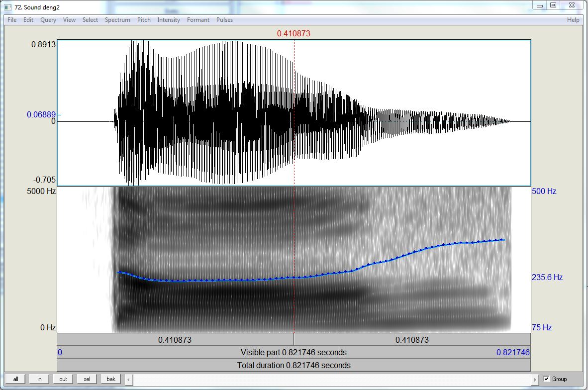This screenshot has width=588, height=390.
Task: Click the -0.705 amplitude minimum label
Action: pyautogui.click(x=44, y=180)
